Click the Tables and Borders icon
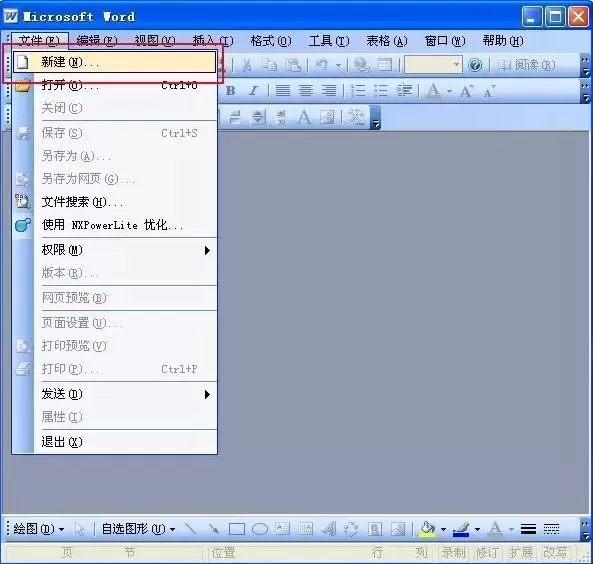 coord(385,65)
